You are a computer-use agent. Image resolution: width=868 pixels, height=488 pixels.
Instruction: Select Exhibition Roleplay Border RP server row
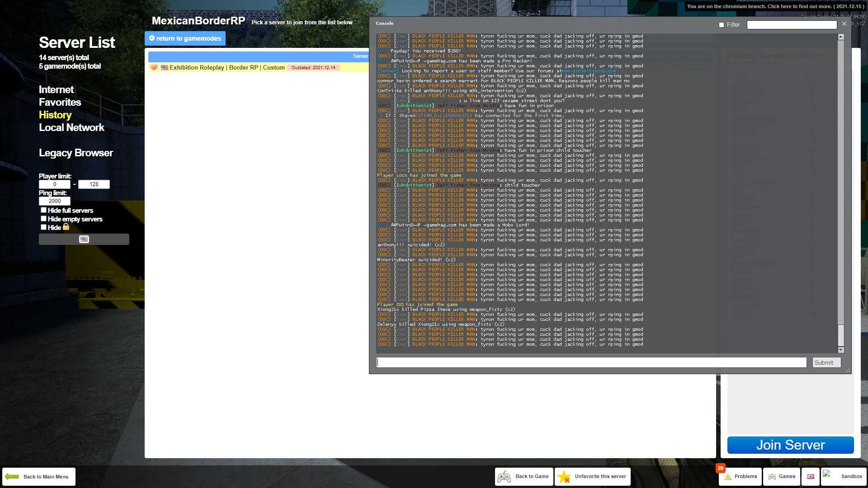259,68
